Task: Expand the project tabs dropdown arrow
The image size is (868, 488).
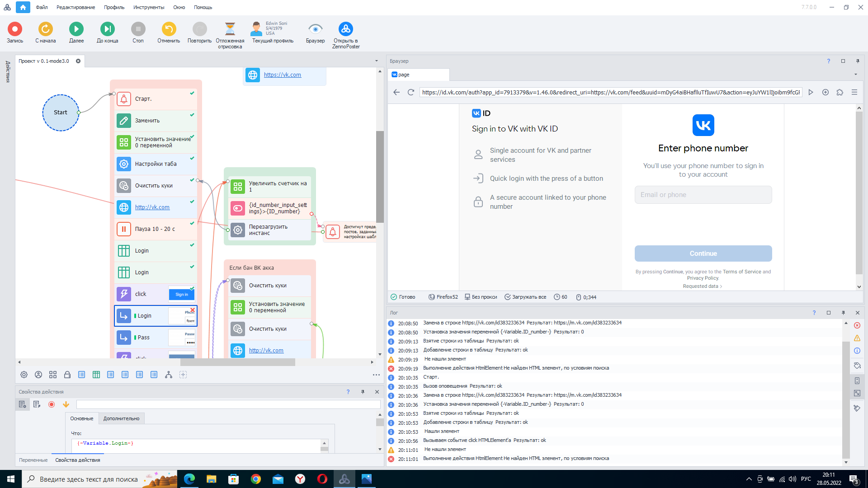Action: click(377, 61)
